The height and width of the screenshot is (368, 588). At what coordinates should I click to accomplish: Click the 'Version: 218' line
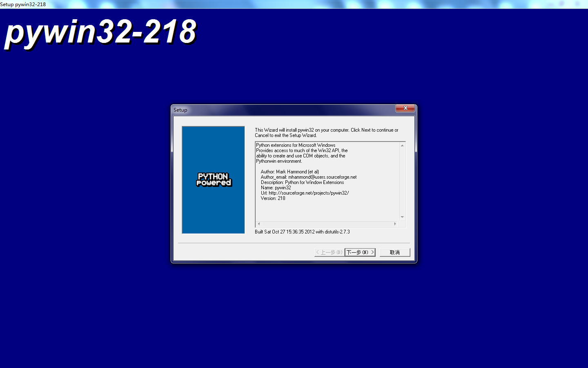click(x=273, y=198)
